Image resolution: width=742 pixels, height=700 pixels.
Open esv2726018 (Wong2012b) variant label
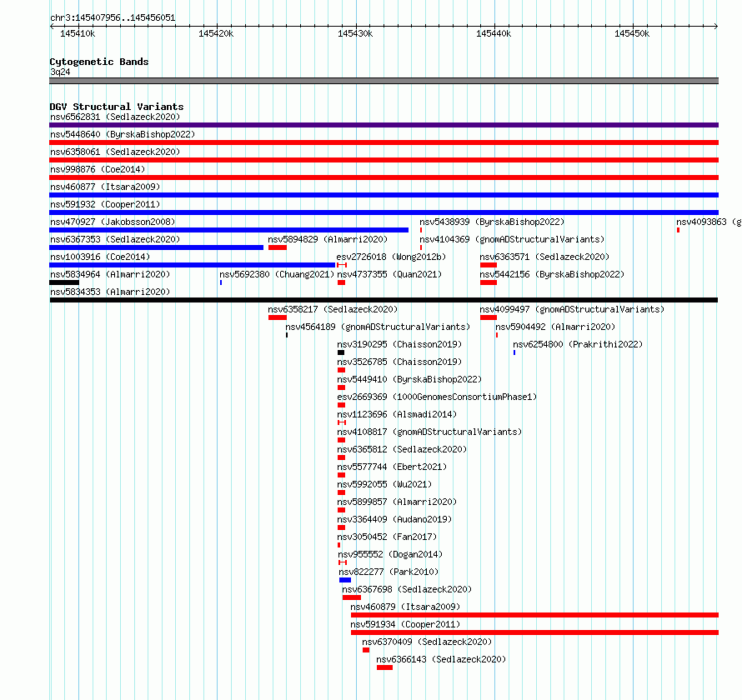[391, 257]
